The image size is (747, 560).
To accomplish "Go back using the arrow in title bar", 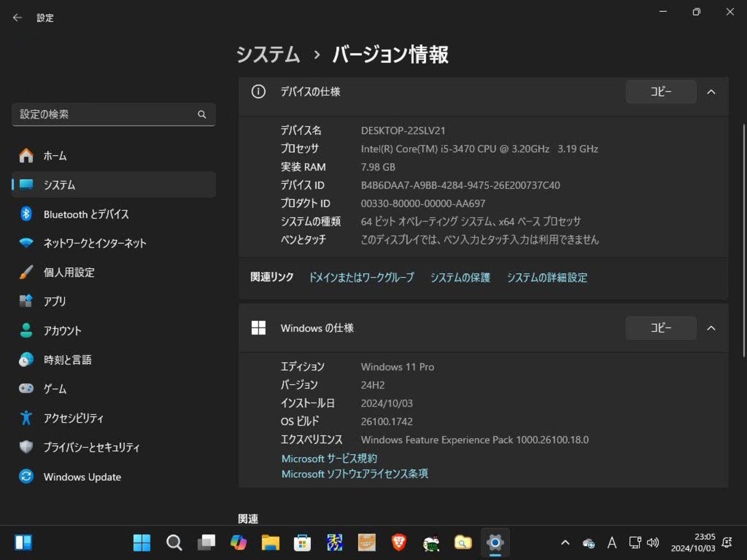I will pyautogui.click(x=17, y=18).
